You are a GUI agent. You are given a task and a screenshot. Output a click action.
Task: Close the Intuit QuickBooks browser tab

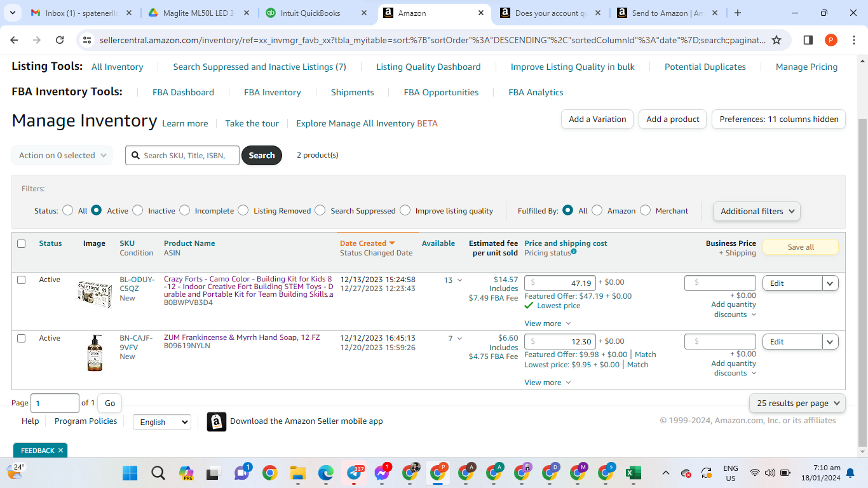tap(364, 13)
